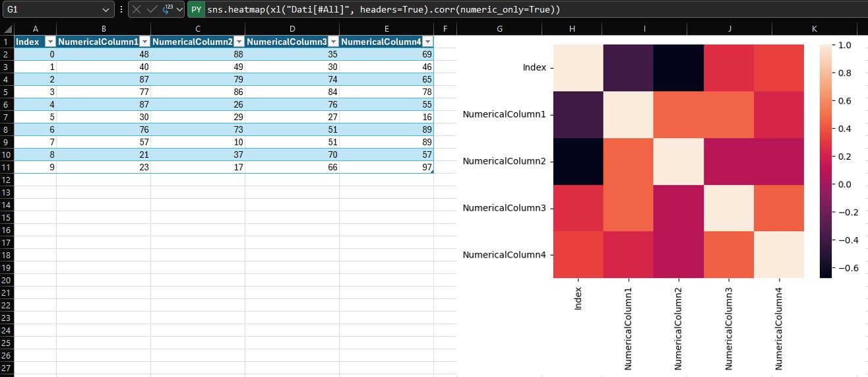Screen dimensions: 868x377
Task: Select row header 20
Action: tap(7, 279)
